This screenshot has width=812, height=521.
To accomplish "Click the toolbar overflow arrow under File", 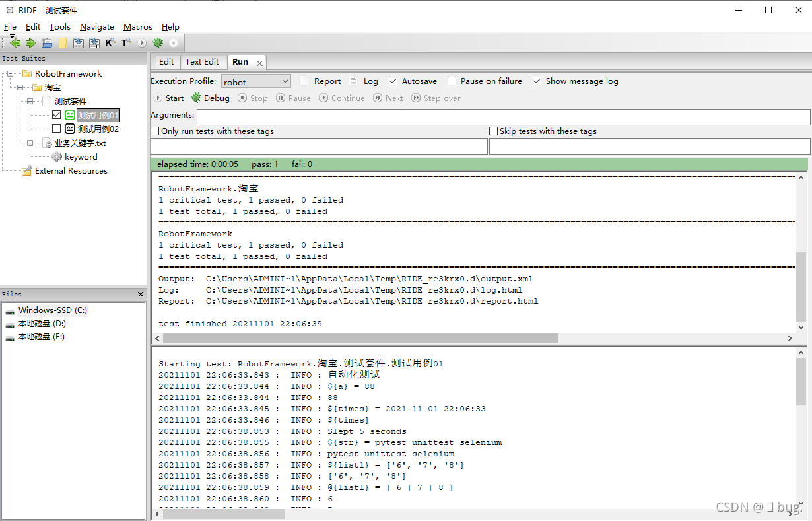I will coord(11,36).
